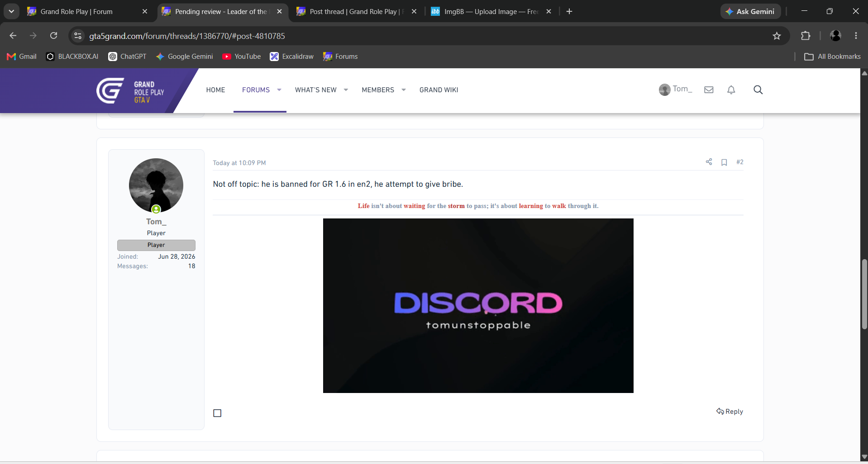This screenshot has height=464, width=868.
Task: Click the browser back arrow
Action: 13,36
